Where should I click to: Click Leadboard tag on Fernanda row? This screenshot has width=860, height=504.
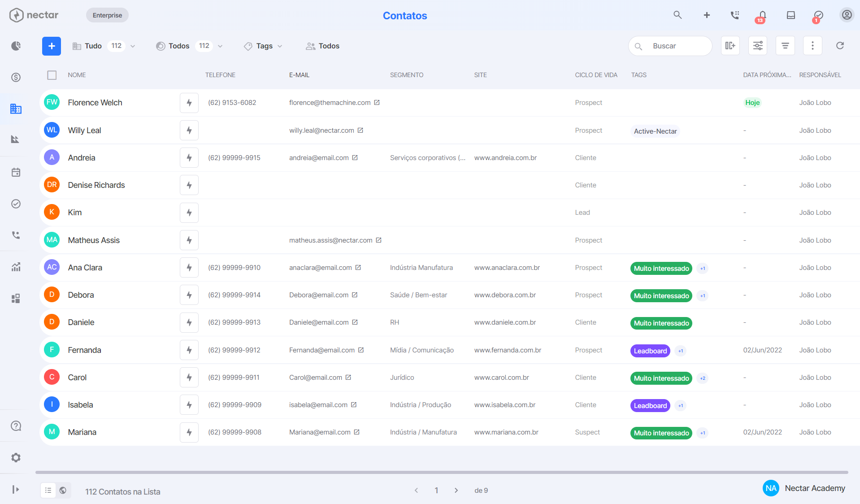[650, 351]
